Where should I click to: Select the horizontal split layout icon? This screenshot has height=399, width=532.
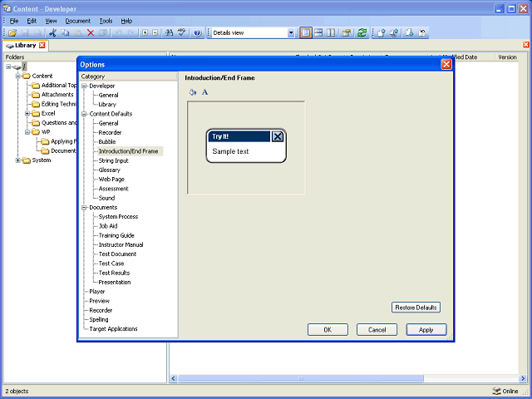318,33
